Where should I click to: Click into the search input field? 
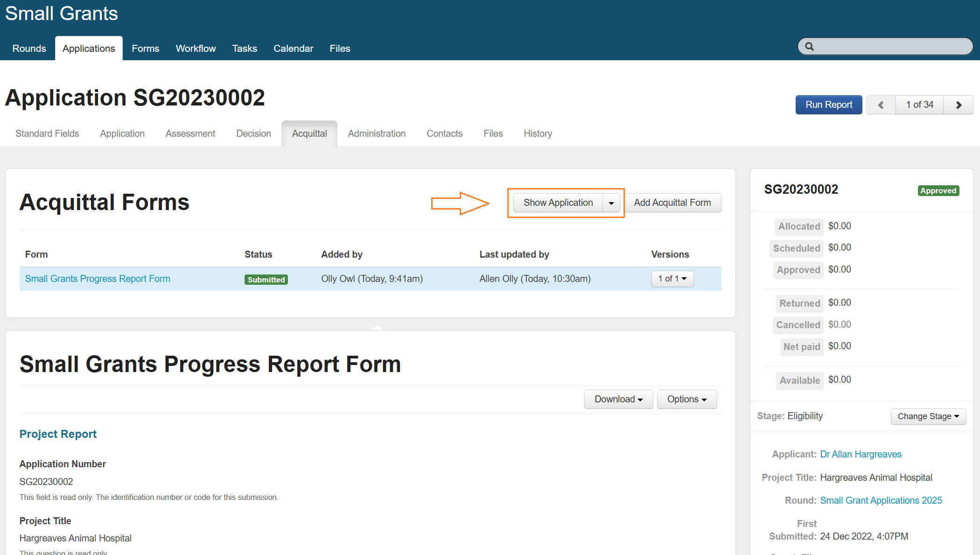coord(891,47)
